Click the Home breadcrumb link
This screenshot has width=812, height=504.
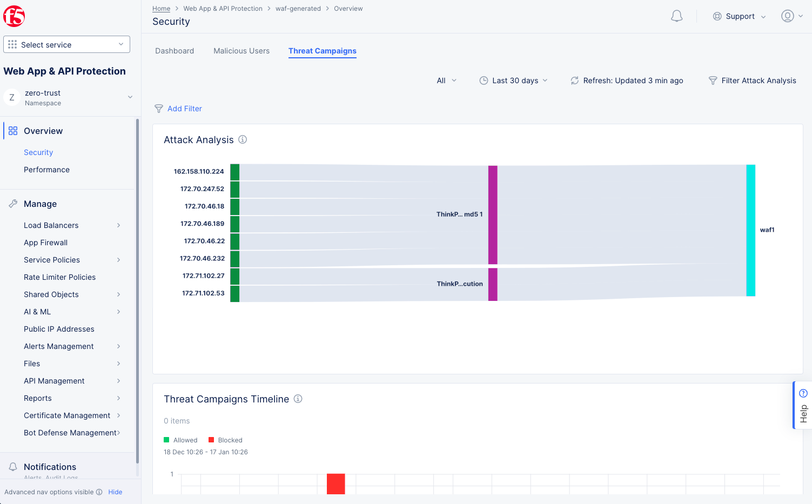161,8
